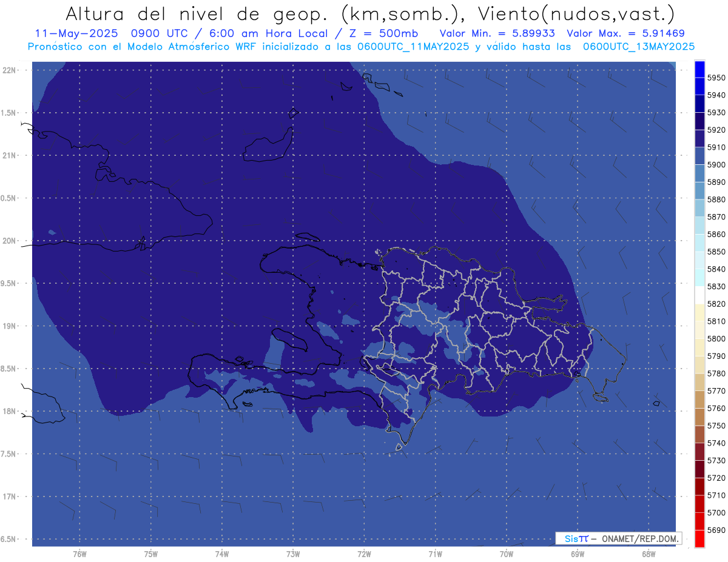Pick the indigo swatch between 5910 and 5920
Viewport: 728px width, 562px height.
[699, 139]
